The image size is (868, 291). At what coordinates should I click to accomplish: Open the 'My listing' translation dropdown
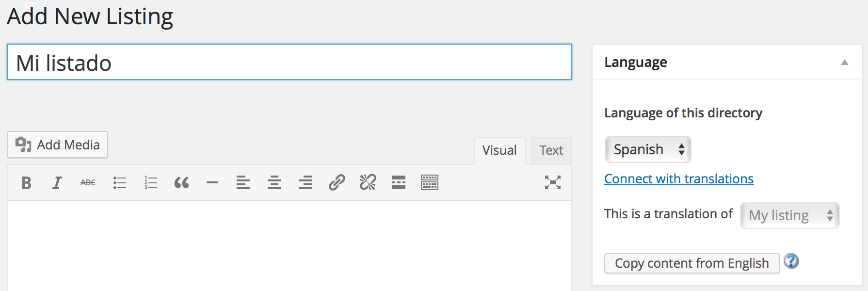790,215
